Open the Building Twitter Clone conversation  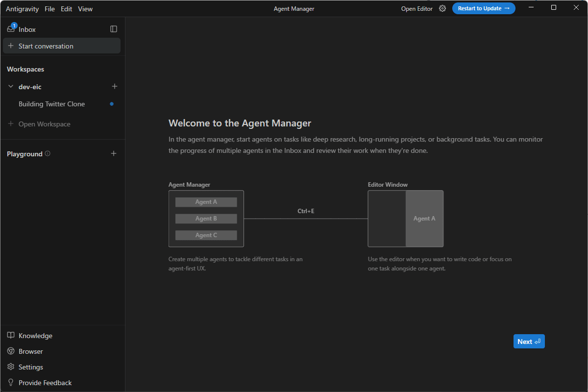click(x=51, y=104)
